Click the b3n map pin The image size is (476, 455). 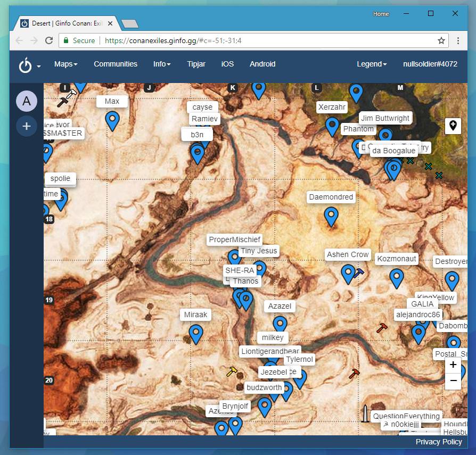coord(198,154)
